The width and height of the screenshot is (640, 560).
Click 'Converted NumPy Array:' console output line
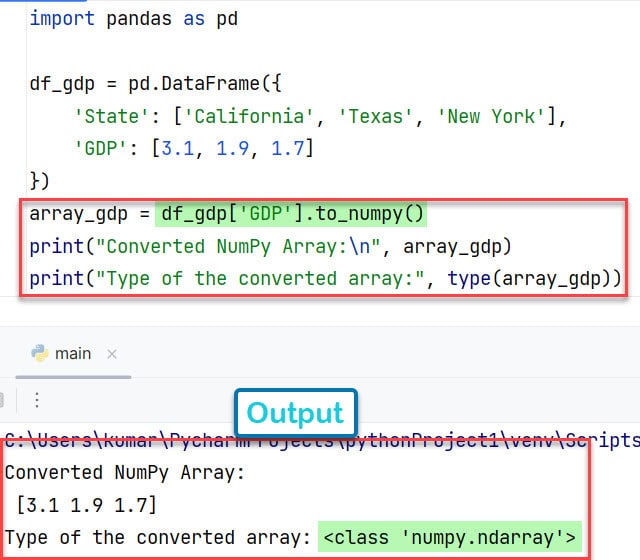[x=124, y=473]
